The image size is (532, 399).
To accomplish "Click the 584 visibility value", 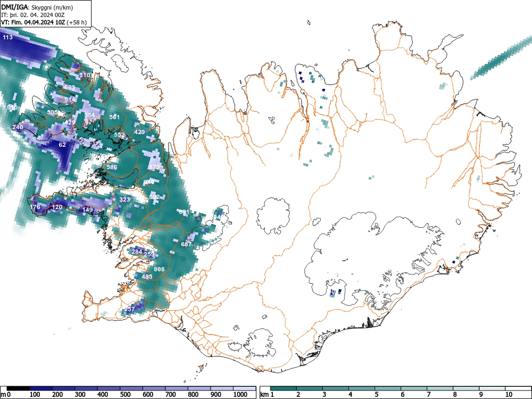I will click(89, 115).
